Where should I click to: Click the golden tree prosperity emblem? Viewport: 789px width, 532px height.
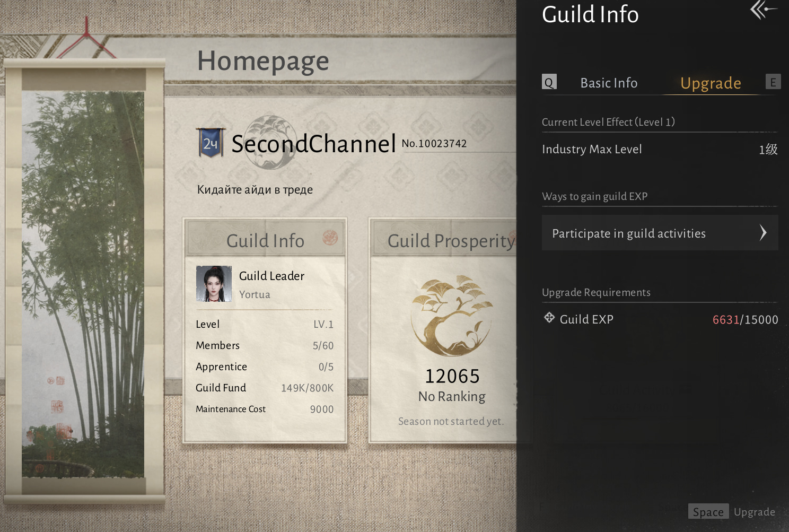tap(452, 315)
